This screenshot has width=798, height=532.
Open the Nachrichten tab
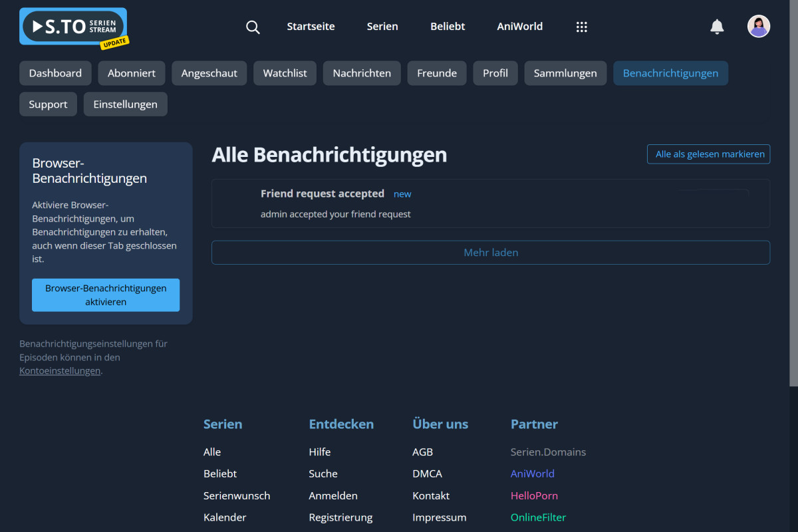(362, 72)
